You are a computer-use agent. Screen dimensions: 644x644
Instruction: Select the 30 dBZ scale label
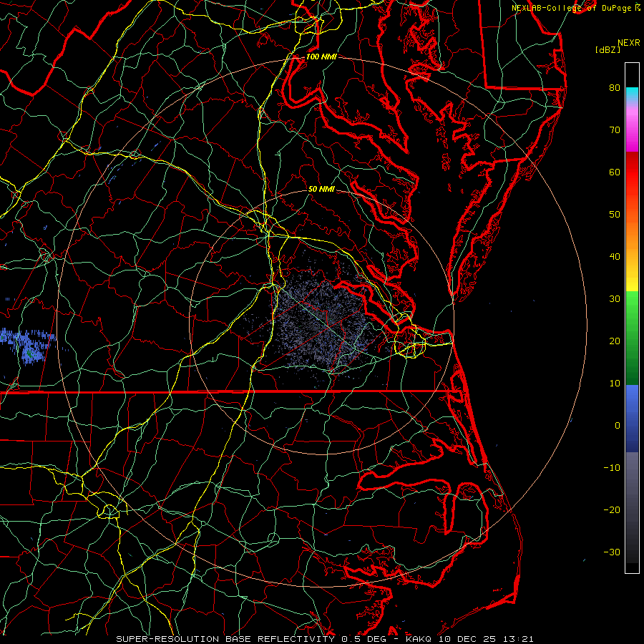(x=615, y=299)
